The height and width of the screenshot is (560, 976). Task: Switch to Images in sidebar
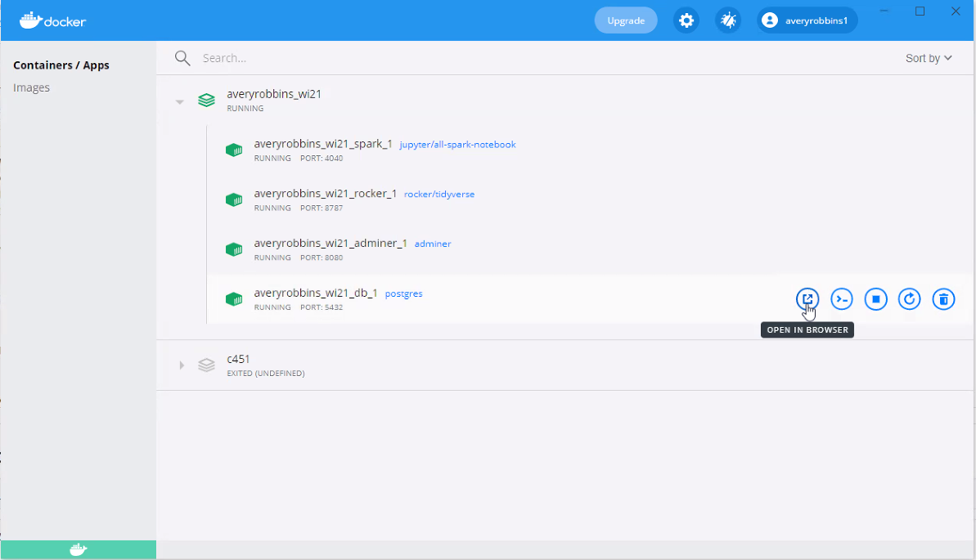point(31,87)
